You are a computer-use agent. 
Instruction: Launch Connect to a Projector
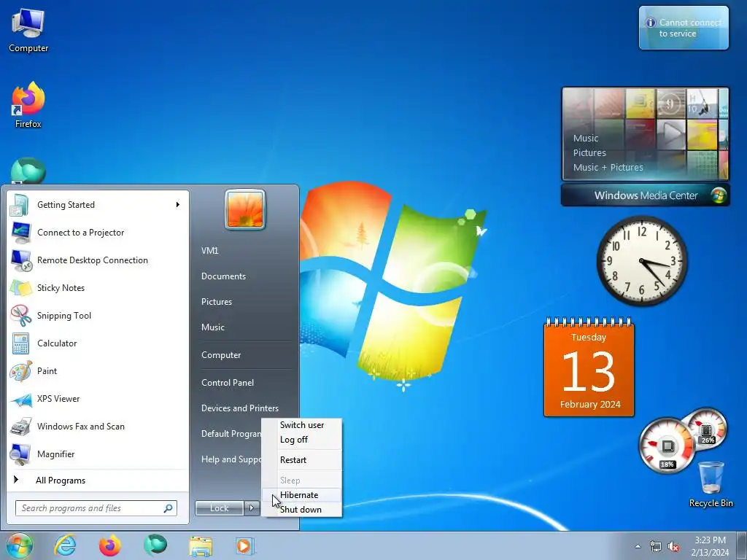98,233
